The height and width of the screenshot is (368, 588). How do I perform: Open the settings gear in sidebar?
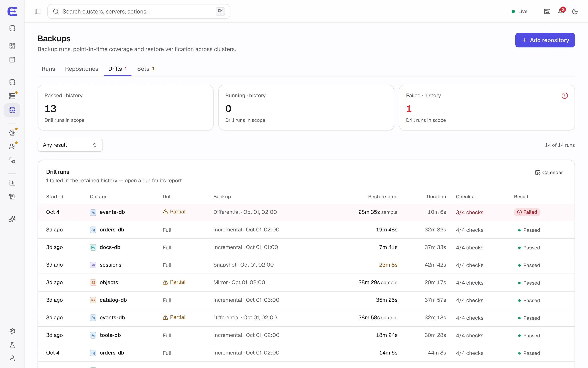[x=12, y=331]
